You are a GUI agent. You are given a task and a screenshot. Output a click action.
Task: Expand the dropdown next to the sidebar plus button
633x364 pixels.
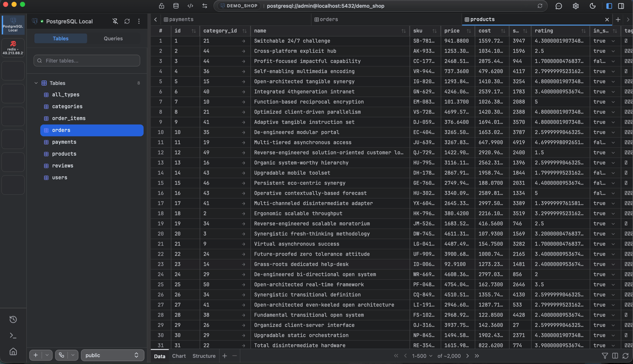(x=47, y=355)
